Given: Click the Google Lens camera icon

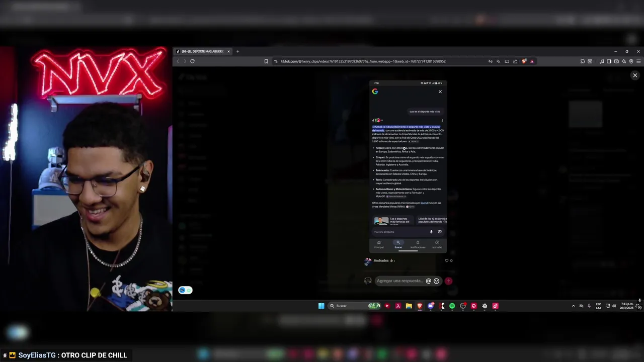Looking at the screenshot, I should [x=440, y=232].
